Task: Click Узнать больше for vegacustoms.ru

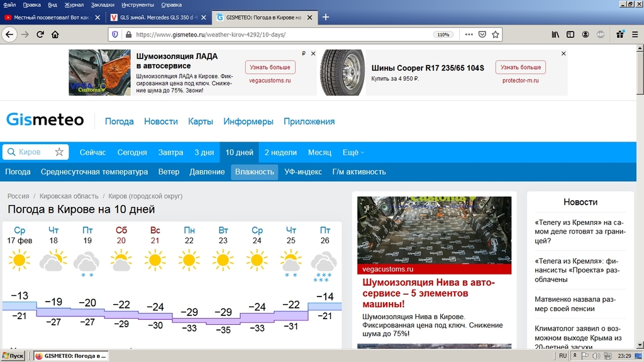Action: pyautogui.click(x=270, y=67)
